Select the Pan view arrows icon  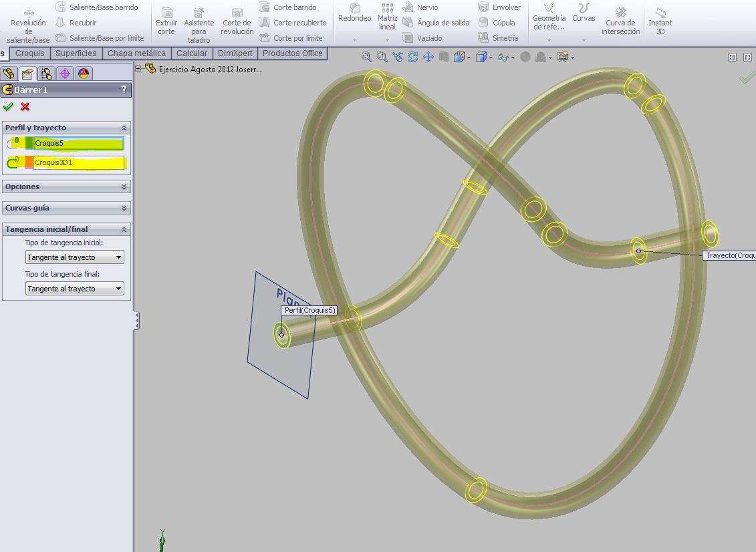click(428, 57)
